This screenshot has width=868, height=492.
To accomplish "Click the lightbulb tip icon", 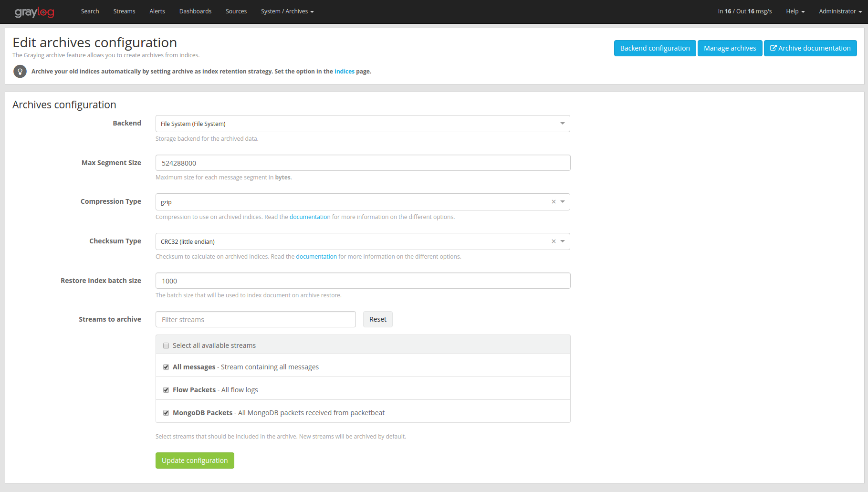I will [20, 71].
